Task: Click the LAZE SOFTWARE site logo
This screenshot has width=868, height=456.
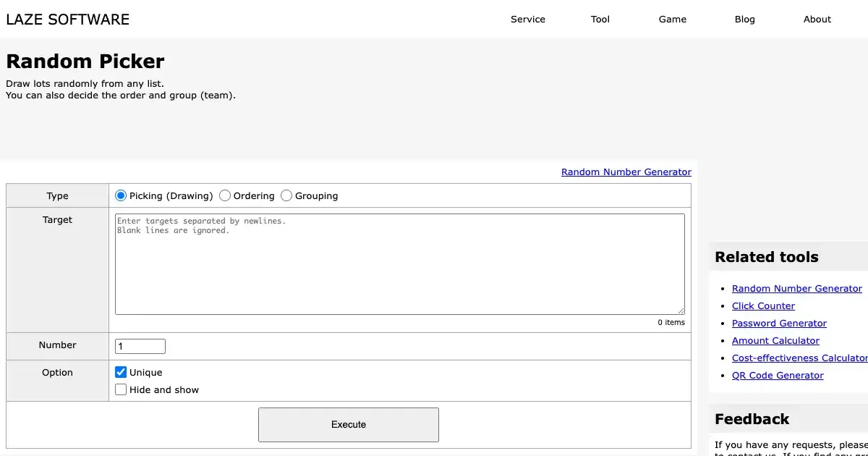Action: [x=68, y=20]
